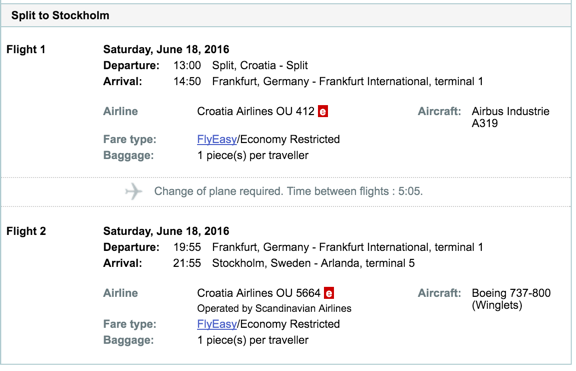Screen dimensions: 576x371
Task: Click Operated by Scandinavian Airlines note
Action: point(274,309)
